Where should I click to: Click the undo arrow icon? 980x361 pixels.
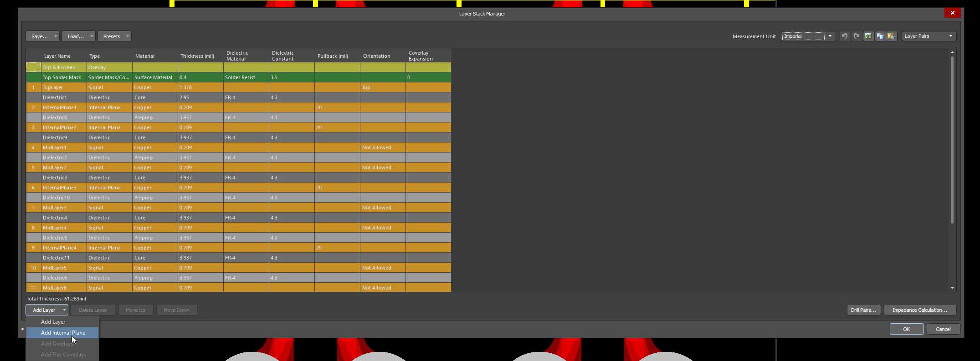[x=845, y=36]
